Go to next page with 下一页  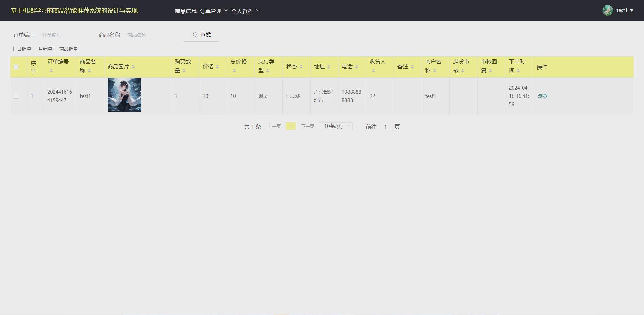point(308,126)
